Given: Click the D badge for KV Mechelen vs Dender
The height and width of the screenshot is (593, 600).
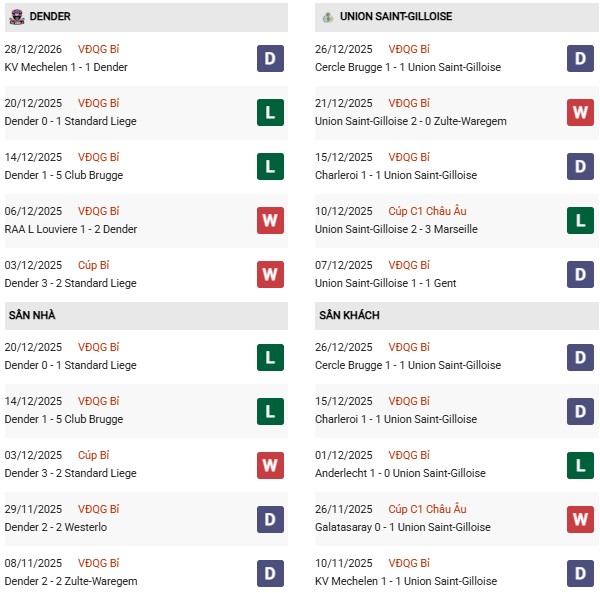Looking at the screenshot, I should pos(270,59).
